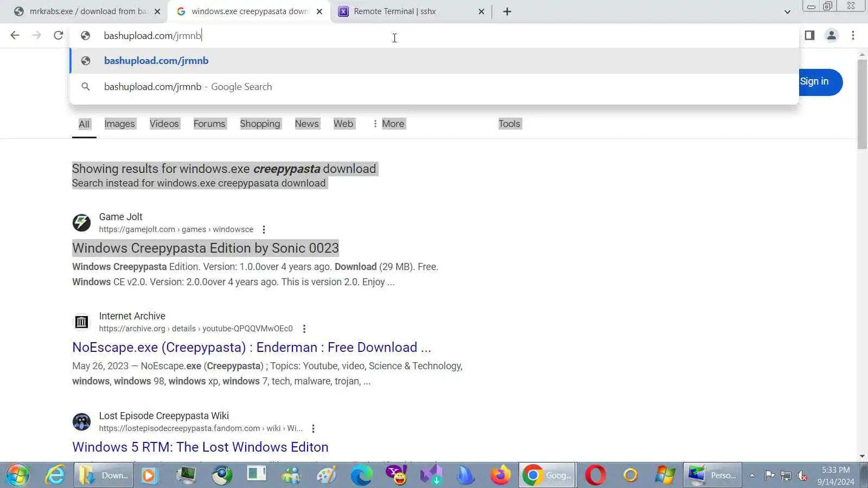868x488 pixels.
Task: Open the Game Jolt result options menu
Action: click(264, 229)
